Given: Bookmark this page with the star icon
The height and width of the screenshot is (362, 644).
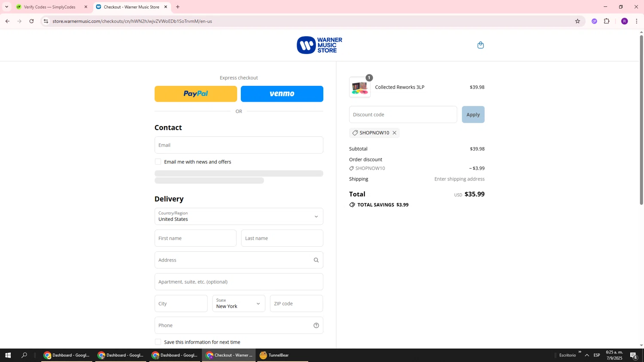Looking at the screenshot, I should (x=577, y=21).
